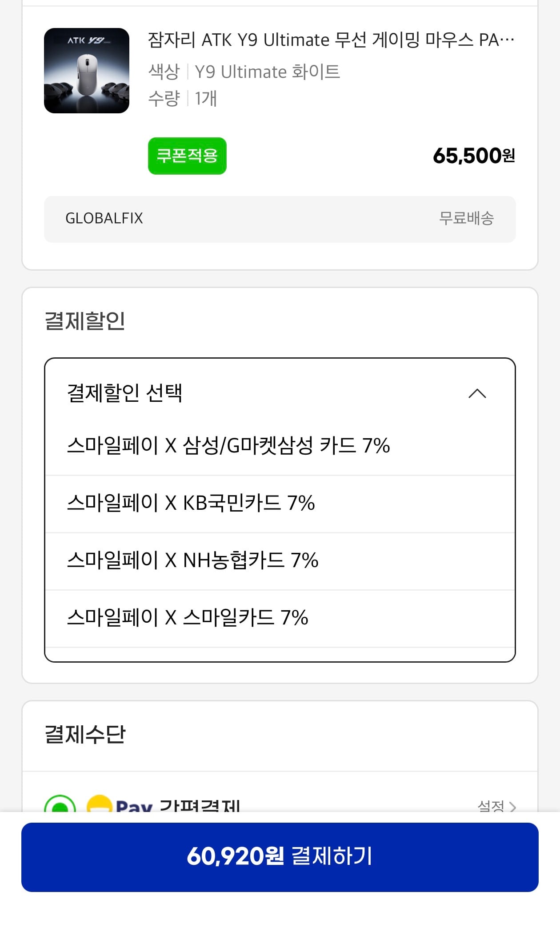Image resolution: width=560 pixels, height=948 pixels.
Task: Click the 65,500원 product price
Action: 474,156
